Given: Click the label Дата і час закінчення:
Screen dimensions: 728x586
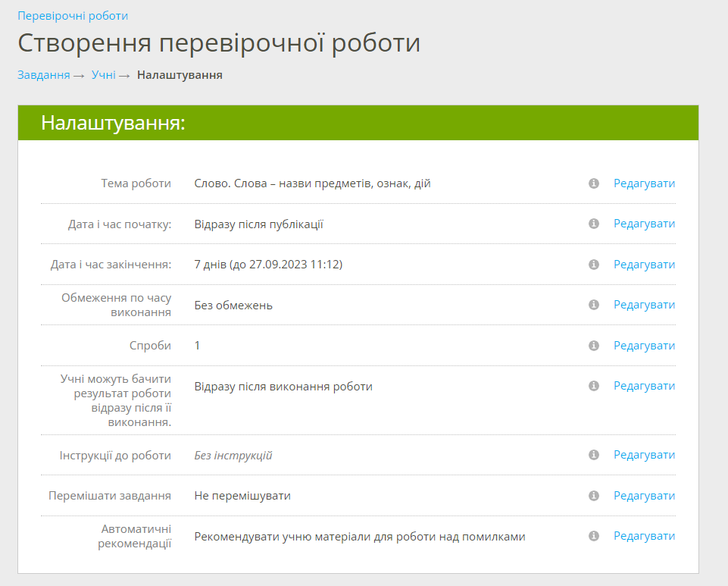Looking at the screenshot, I should [x=111, y=265].
